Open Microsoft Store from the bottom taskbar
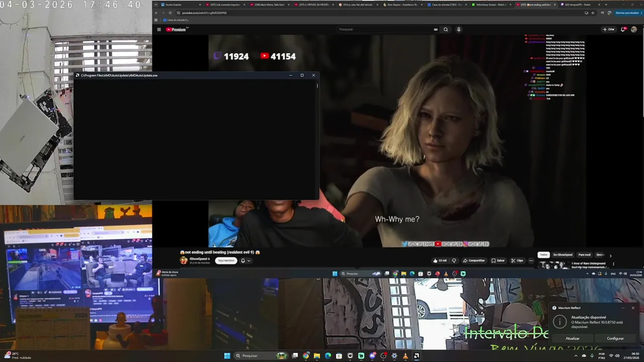 pos(339,355)
